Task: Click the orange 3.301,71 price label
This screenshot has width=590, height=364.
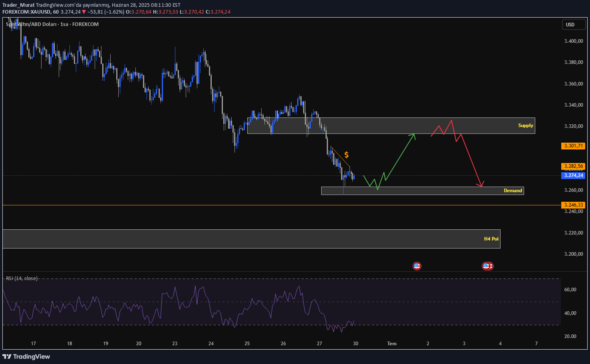Action: [573, 146]
